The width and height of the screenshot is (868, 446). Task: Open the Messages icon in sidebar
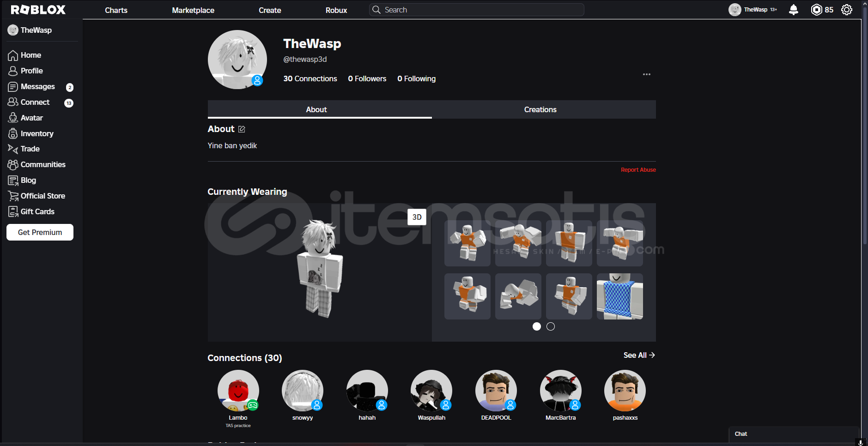(13, 87)
